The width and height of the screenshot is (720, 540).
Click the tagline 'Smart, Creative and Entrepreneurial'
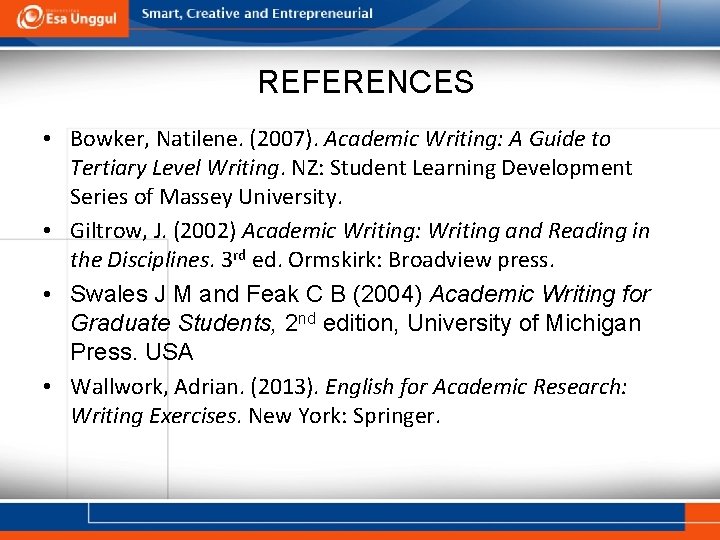(257, 13)
